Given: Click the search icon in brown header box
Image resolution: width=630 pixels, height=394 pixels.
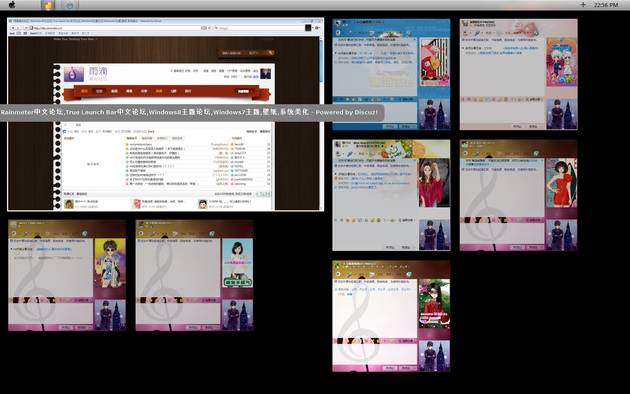Looking at the screenshot, I should coord(271,53).
